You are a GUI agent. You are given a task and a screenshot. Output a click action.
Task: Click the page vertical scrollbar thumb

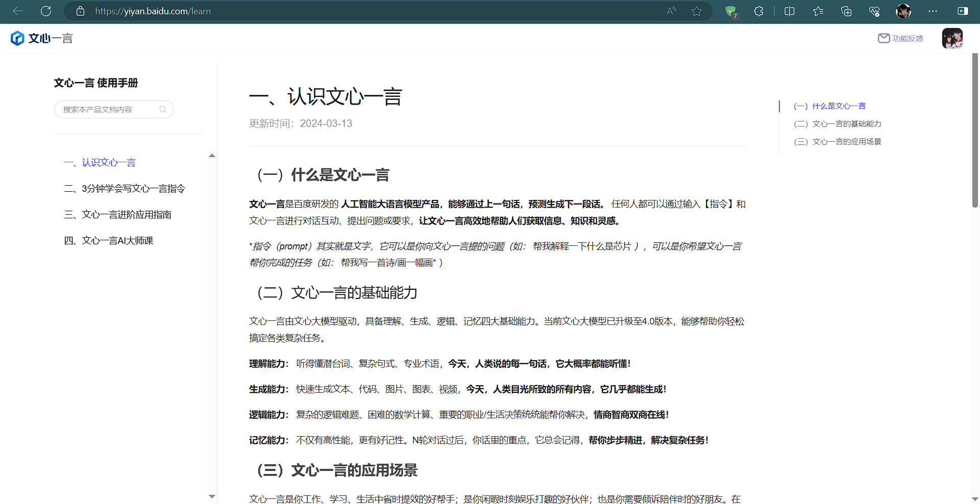[975, 130]
